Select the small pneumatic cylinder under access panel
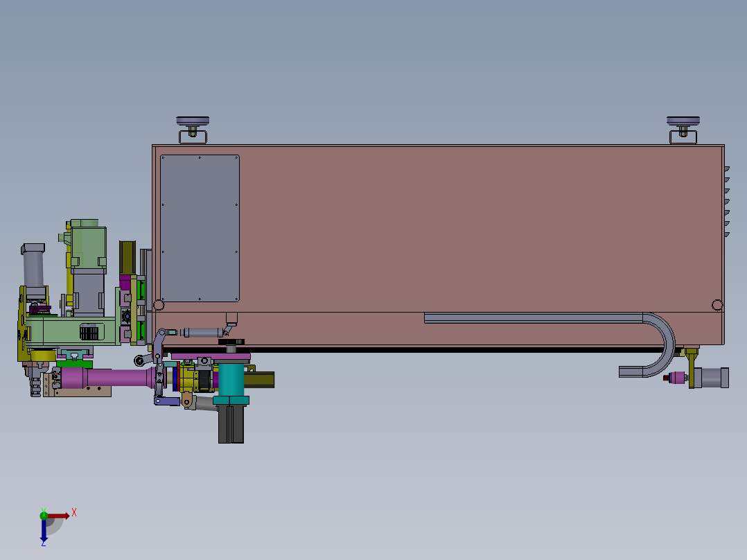The width and height of the screenshot is (747, 560). point(202,333)
